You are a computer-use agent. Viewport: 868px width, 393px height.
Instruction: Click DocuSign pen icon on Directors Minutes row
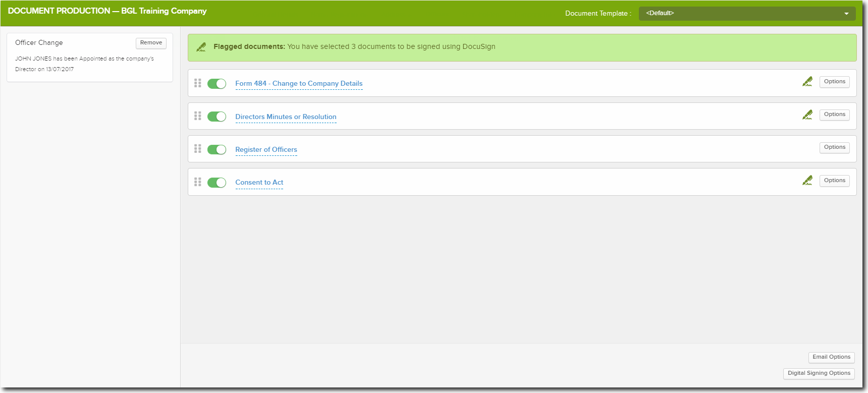[x=807, y=115]
